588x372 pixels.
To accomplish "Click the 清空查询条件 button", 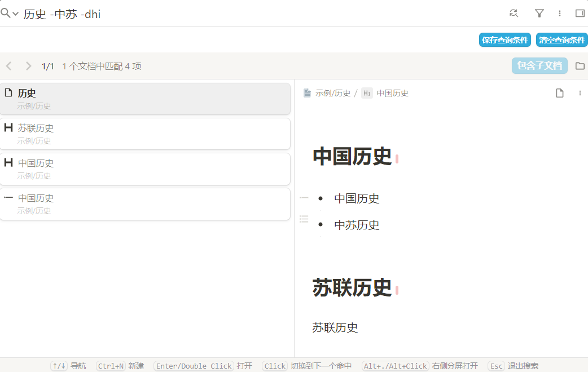I will pyautogui.click(x=561, y=40).
